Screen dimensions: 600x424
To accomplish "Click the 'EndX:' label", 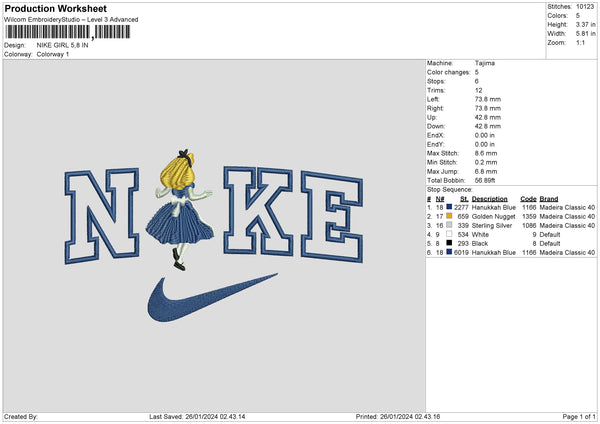I will (435, 135).
